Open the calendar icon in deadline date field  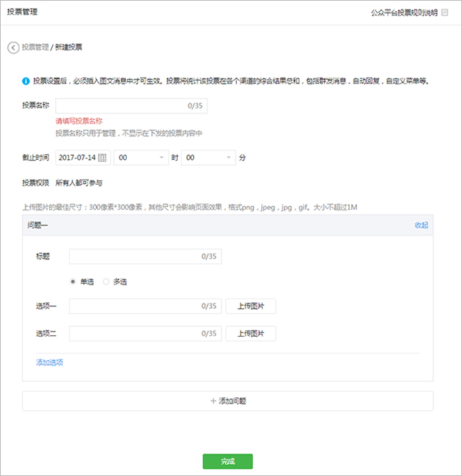(102, 158)
